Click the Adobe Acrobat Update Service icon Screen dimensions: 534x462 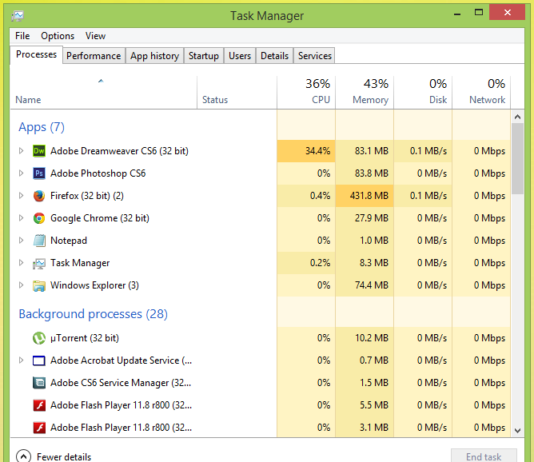click(x=39, y=361)
